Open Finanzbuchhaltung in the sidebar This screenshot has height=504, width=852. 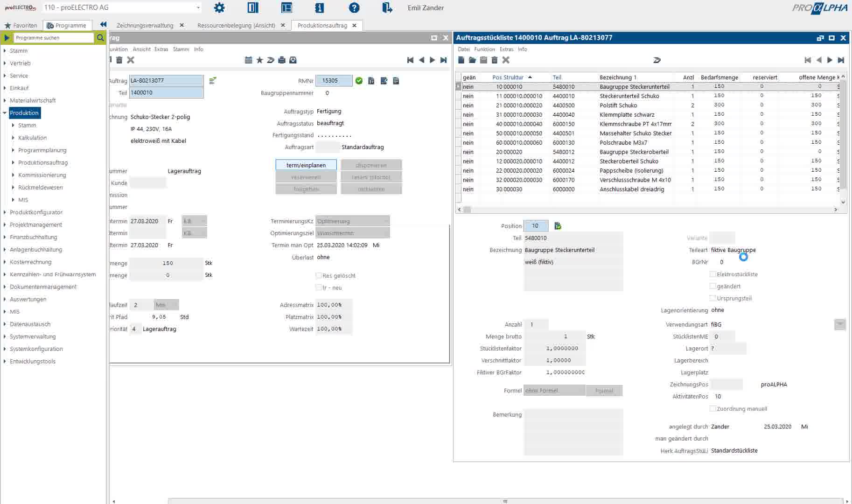click(33, 237)
